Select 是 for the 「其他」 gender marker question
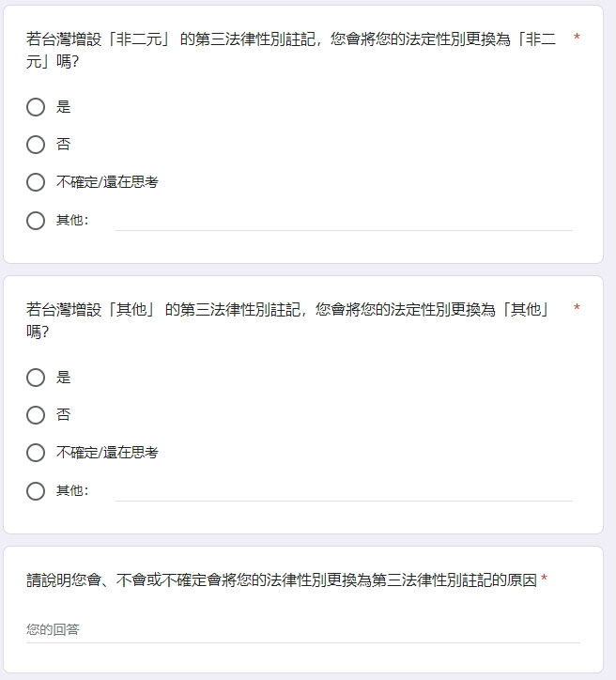The height and width of the screenshot is (680, 616). (x=36, y=378)
